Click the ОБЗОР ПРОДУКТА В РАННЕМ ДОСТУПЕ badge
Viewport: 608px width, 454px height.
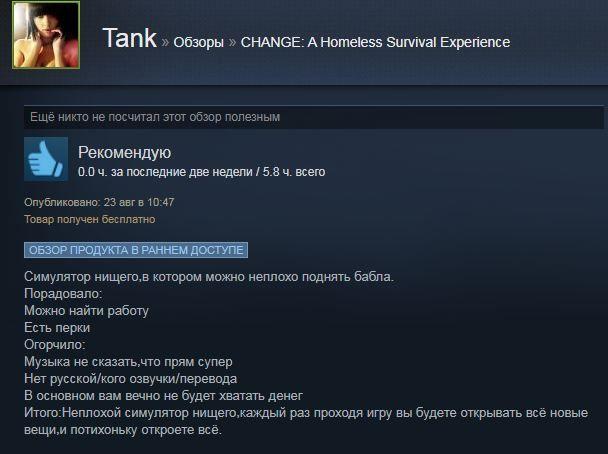pyautogui.click(x=136, y=250)
